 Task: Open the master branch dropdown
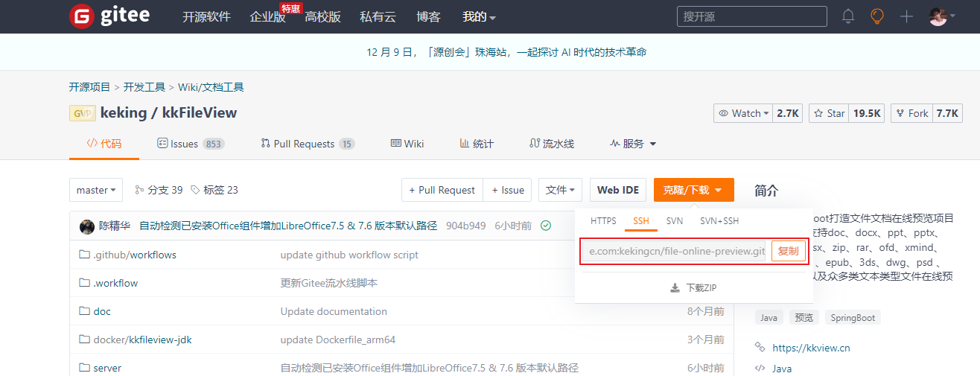click(x=96, y=190)
